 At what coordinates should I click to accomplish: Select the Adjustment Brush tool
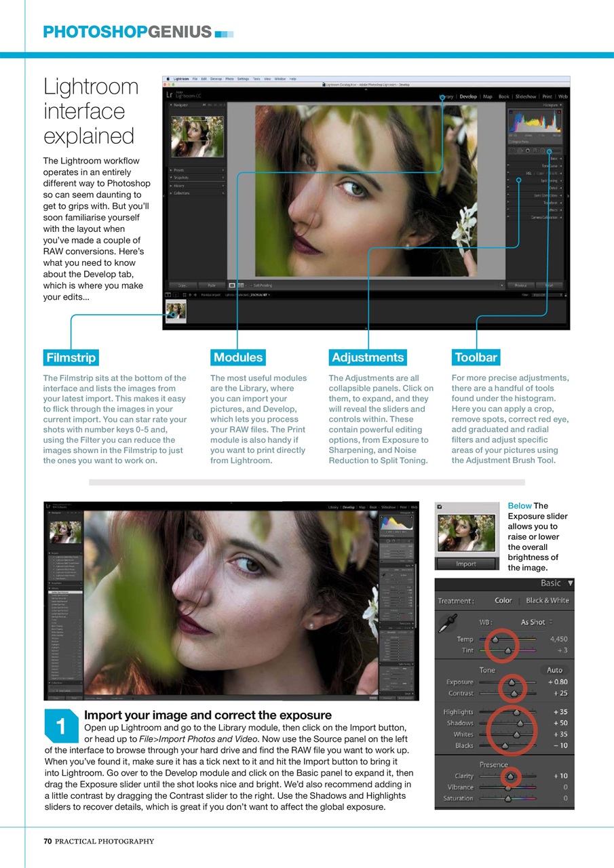click(x=550, y=151)
